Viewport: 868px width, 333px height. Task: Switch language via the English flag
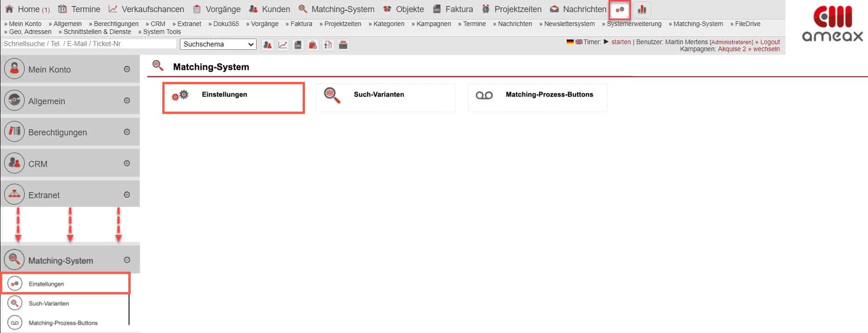coord(579,42)
